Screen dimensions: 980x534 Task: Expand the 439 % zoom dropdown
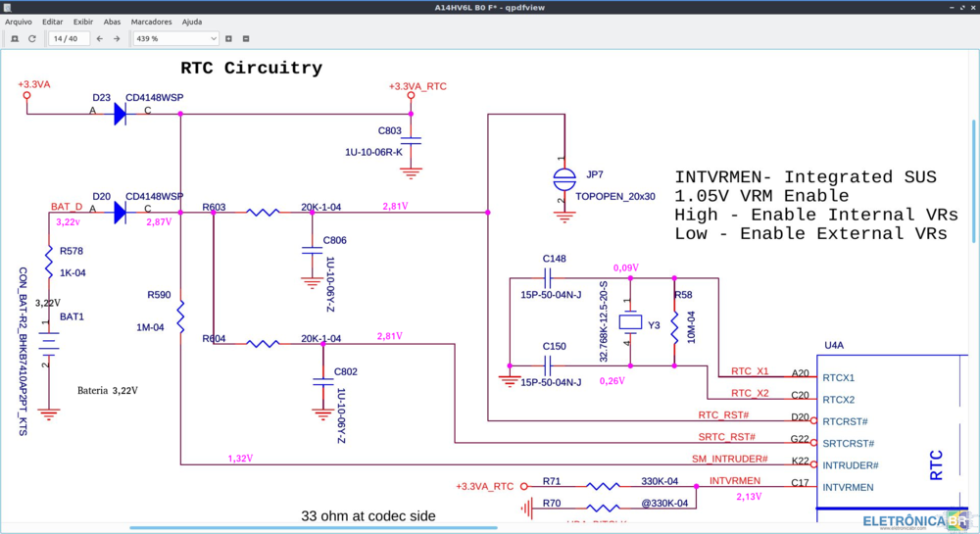(213, 39)
